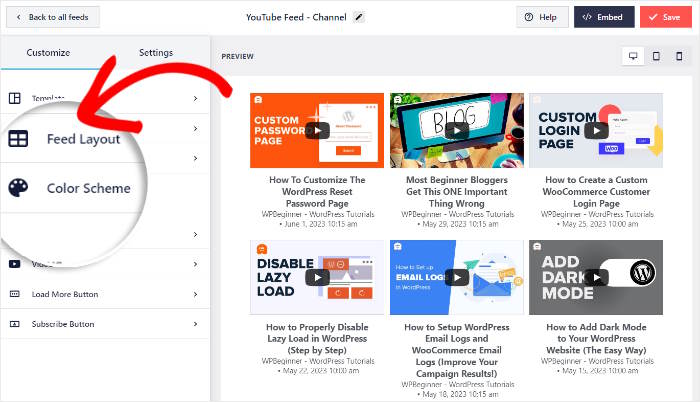Click the 'May 29, 2023 10:15 am' date text

[460, 224]
